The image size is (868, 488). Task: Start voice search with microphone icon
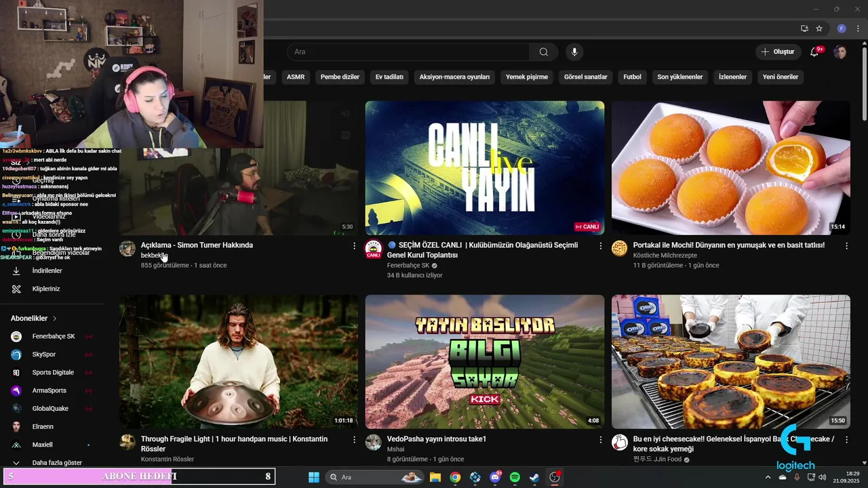[x=574, y=52]
